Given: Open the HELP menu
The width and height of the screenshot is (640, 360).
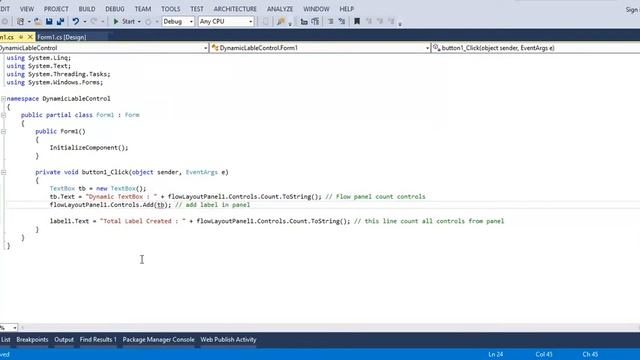Looking at the screenshot, I should click(347, 9).
